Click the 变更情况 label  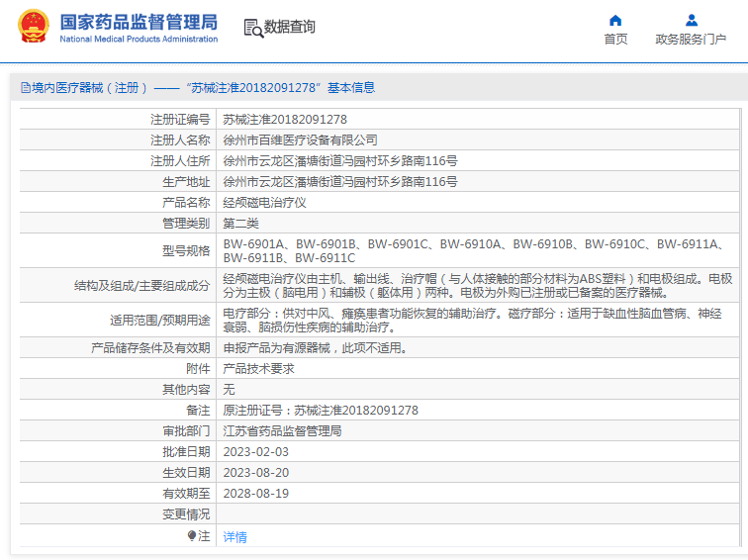[x=186, y=514]
